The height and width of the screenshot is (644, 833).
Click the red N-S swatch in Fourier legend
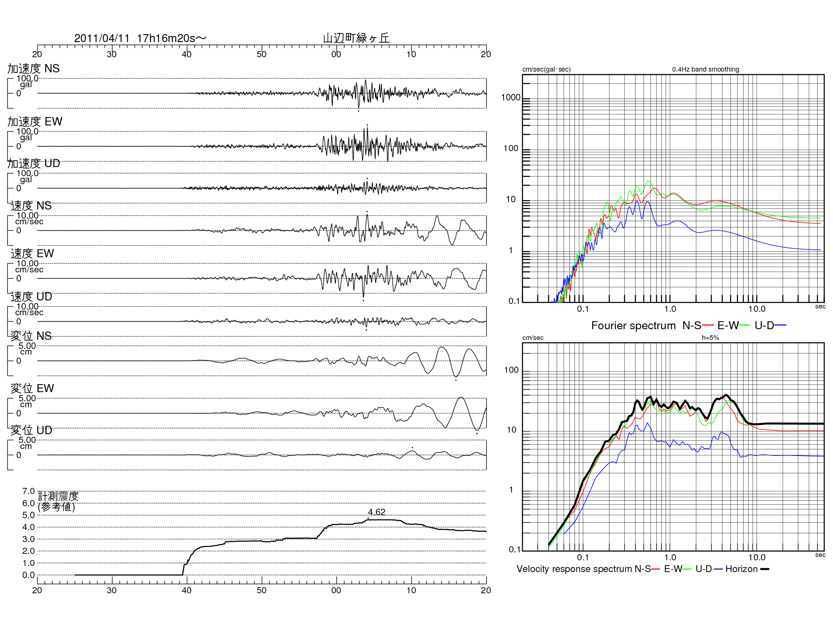708,325
